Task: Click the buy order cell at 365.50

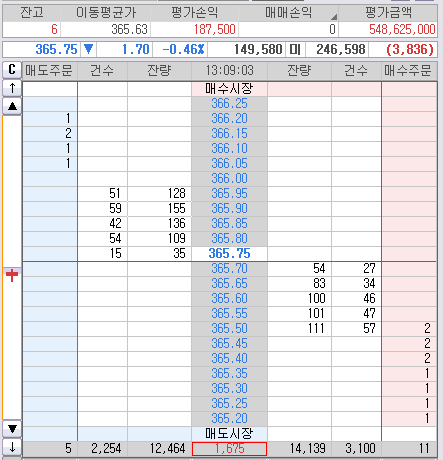Action: coord(409,329)
